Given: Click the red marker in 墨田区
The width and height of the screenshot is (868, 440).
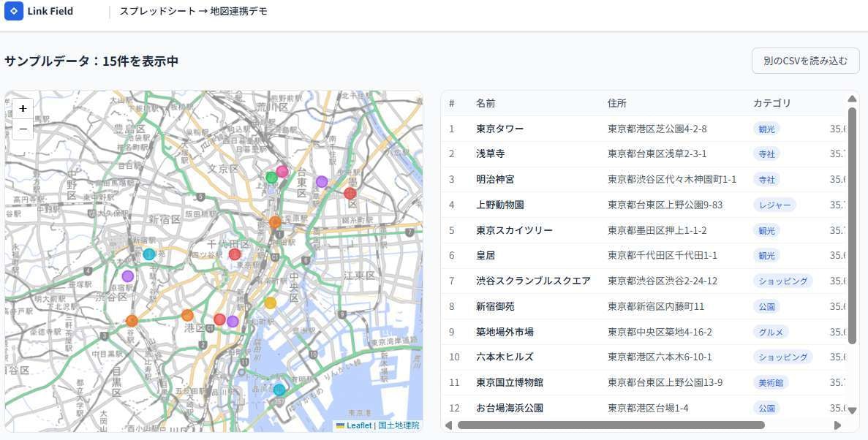Looking at the screenshot, I should point(350,193).
